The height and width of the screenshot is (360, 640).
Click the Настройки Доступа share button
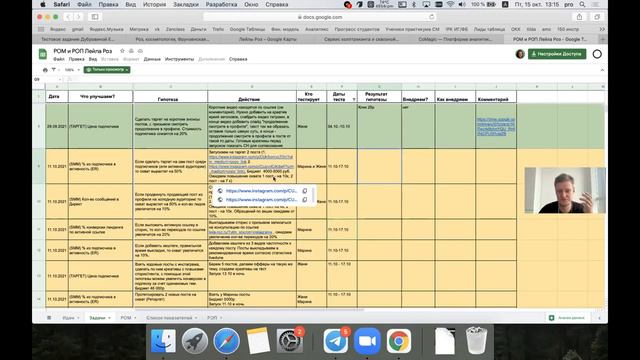pyautogui.click(x=557, y=54)
